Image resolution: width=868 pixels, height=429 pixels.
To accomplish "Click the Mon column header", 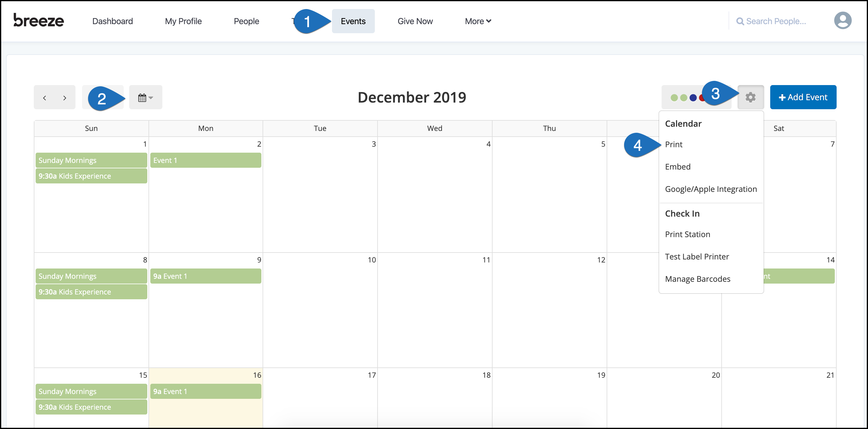I will coord(206,128).
